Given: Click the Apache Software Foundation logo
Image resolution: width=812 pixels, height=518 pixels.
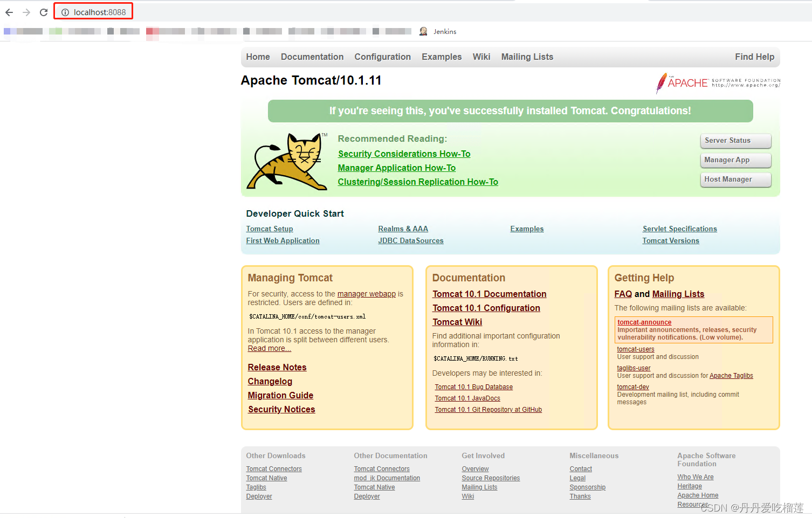Looking at the screenshot, I should pos(718,83).
